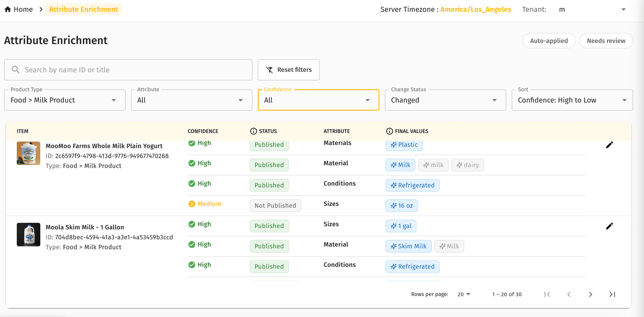Image resolution: width=644 pixels, height=317 pixels.
Task: Go to previous page of results
Action: point(569,294)
